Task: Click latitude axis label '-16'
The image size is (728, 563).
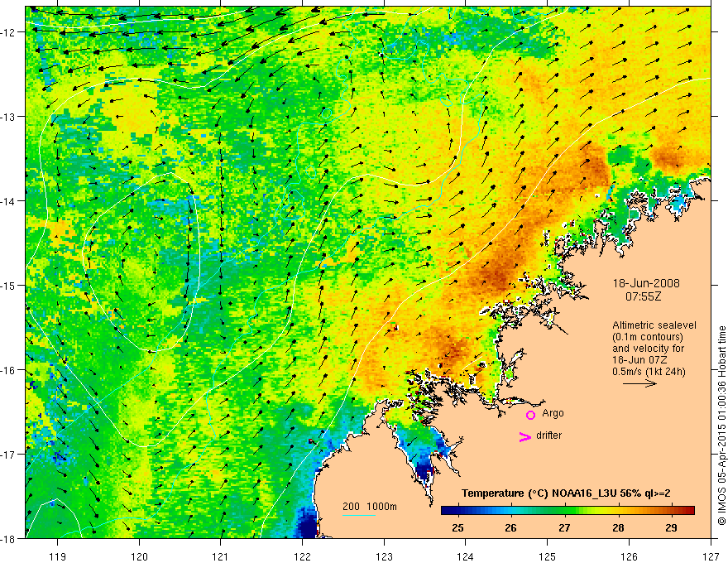Action: coord(8,370)
